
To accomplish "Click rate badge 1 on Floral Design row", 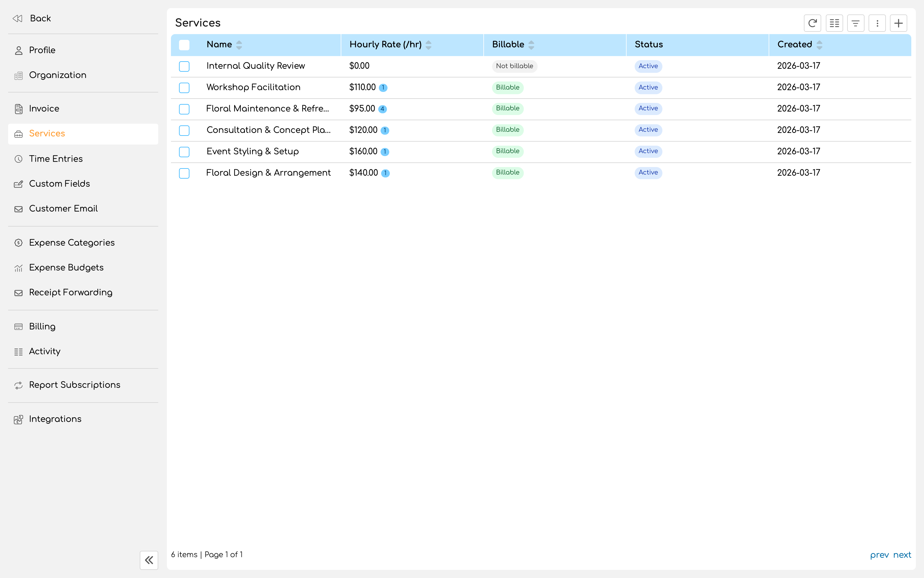I will (x=385, y=173).
